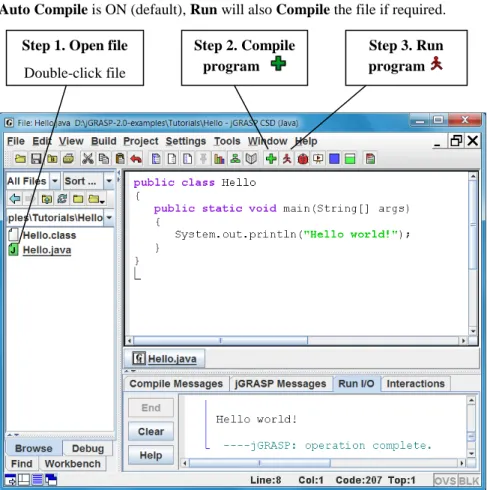
Task: Generate the complexity profile bar-chart icon
Action: point(219,159)
